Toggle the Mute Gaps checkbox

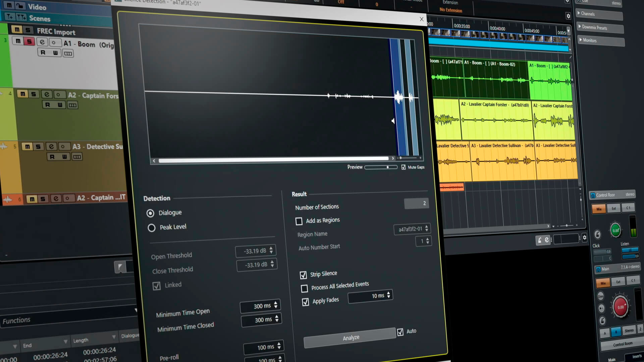click(404, 167)
